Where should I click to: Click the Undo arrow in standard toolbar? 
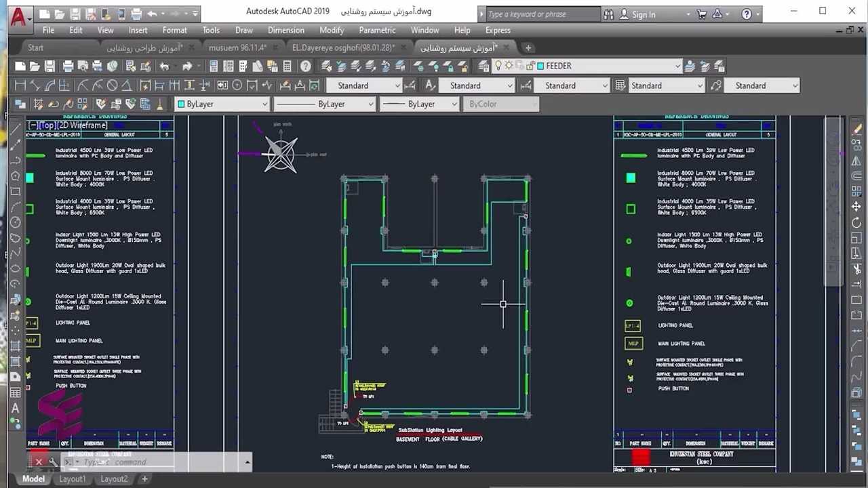164,66
